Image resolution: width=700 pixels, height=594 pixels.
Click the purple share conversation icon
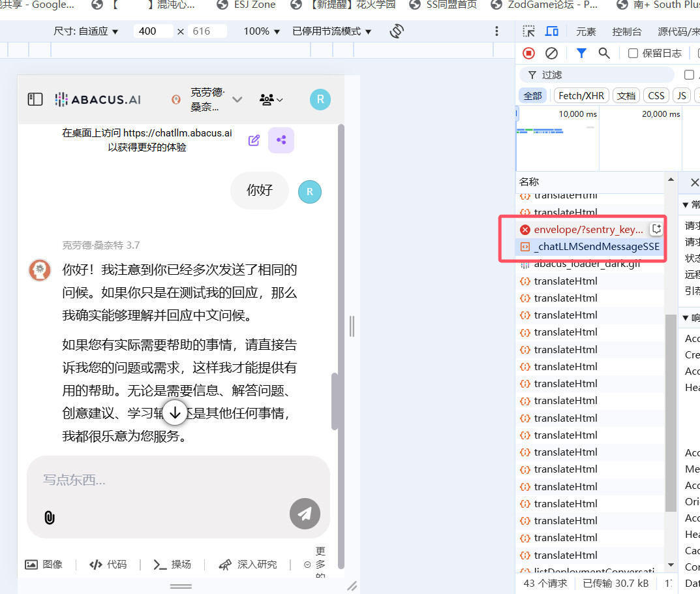281,140
